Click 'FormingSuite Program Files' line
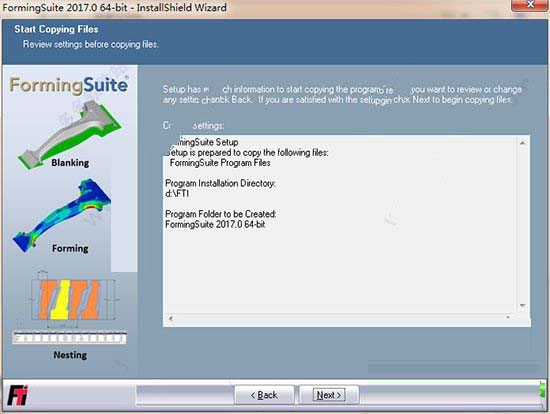 tap(220, 163)
